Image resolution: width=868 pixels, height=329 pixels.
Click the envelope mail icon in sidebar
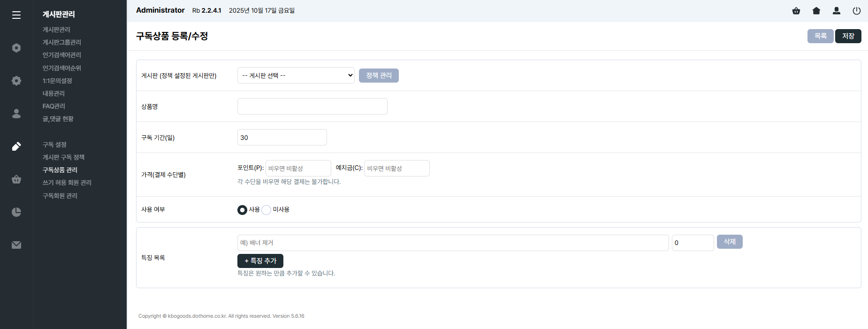tap(16, 245)
